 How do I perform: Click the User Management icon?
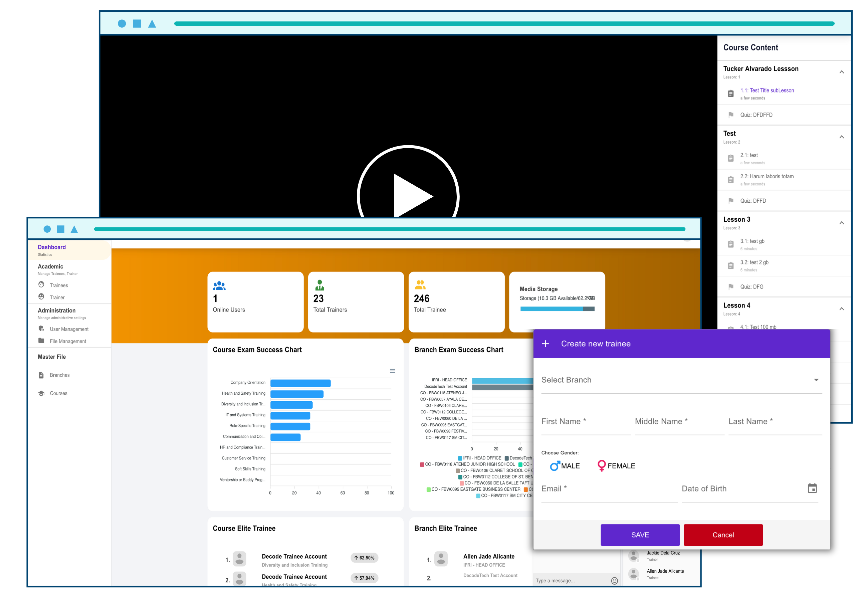[x=41, y=329]
